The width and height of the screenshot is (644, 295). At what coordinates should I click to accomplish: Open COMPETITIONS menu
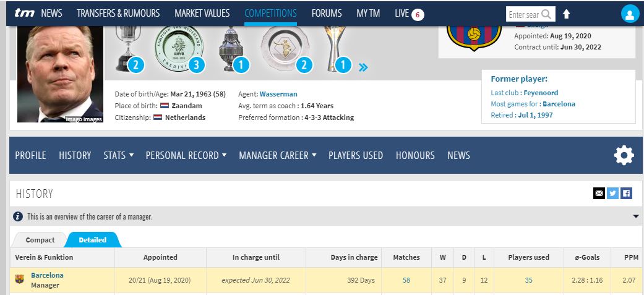[x=270, y=13]
